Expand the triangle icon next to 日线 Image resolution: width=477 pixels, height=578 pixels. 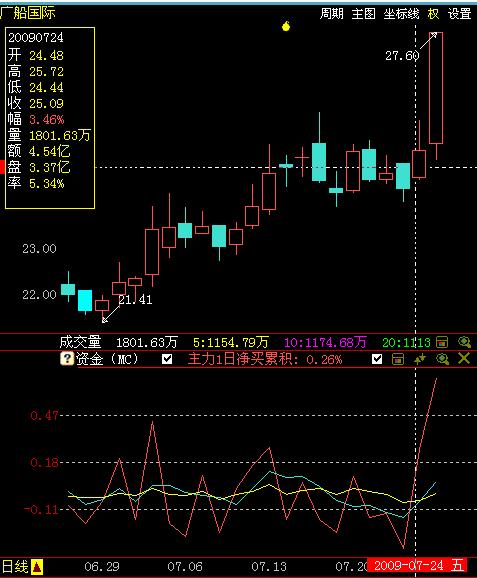click(x=37, y=567)
